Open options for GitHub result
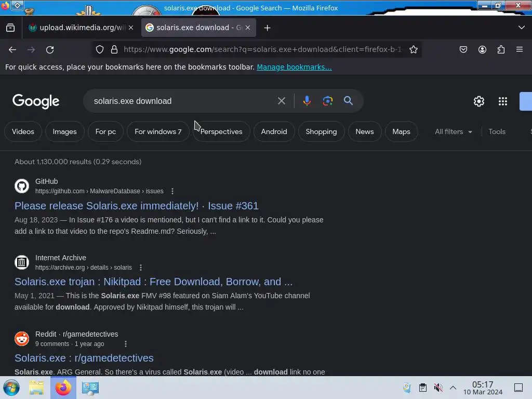 click(x=172, y=191)
